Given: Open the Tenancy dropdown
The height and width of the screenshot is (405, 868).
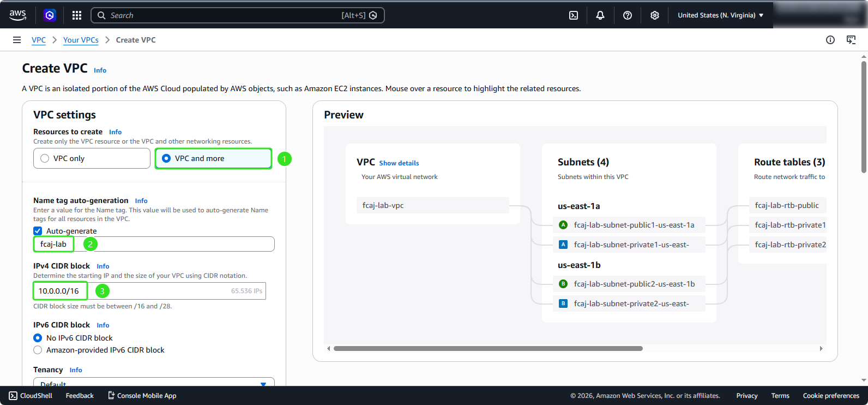Looking at the screenshot, I should [x=154, y=382].
